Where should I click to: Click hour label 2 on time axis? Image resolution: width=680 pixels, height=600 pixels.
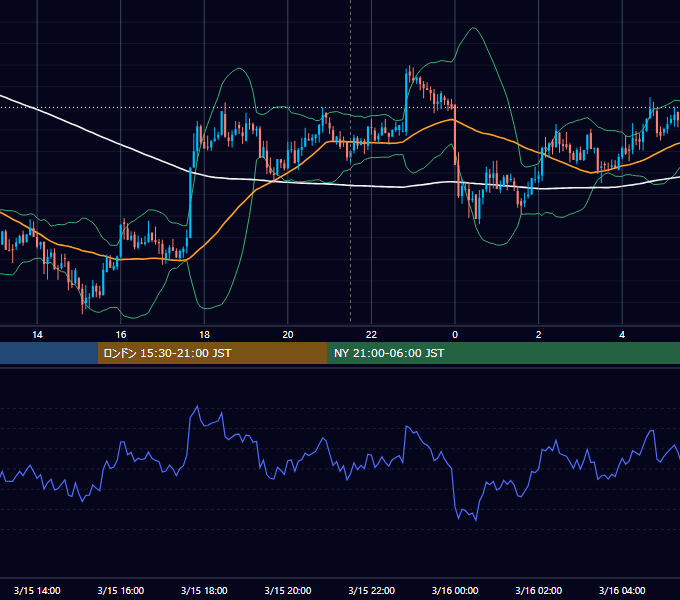[x=539, y=335]
